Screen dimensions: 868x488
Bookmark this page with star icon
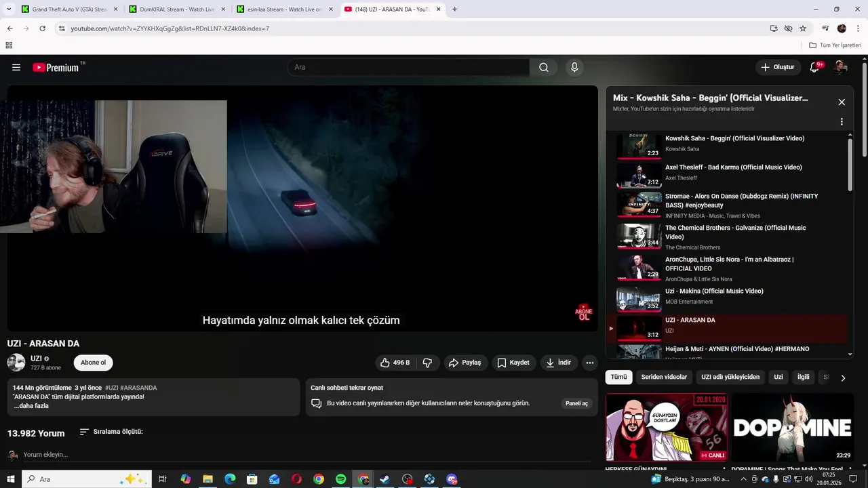pyautogui.click(x=803, y=28)
